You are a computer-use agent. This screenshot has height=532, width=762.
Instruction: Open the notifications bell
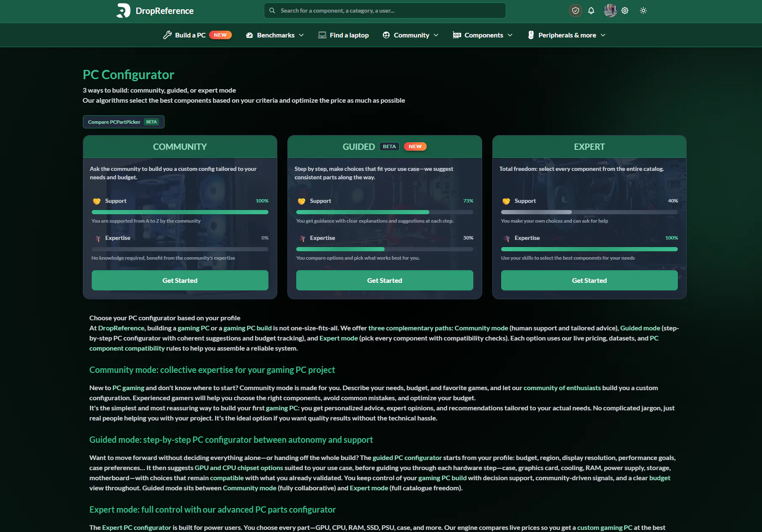point(591,11)
